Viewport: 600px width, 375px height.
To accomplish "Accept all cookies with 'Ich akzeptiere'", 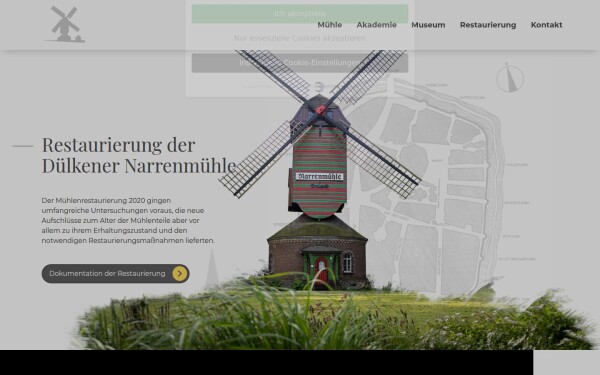I will click(x=300, y=14).
